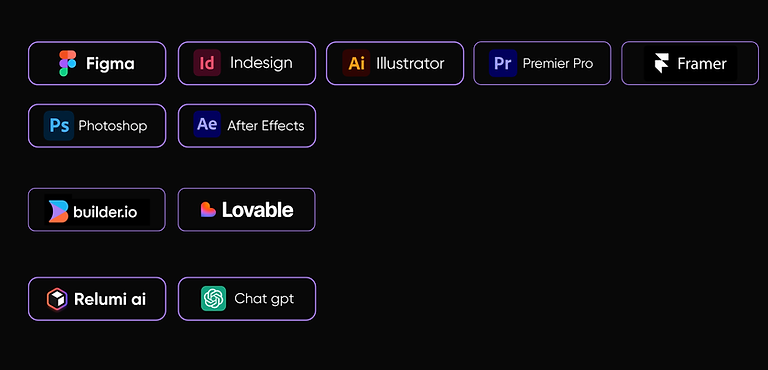The image size is (768, 370).
Task: Click the Figma logo icon
Action: pos(68,63)
